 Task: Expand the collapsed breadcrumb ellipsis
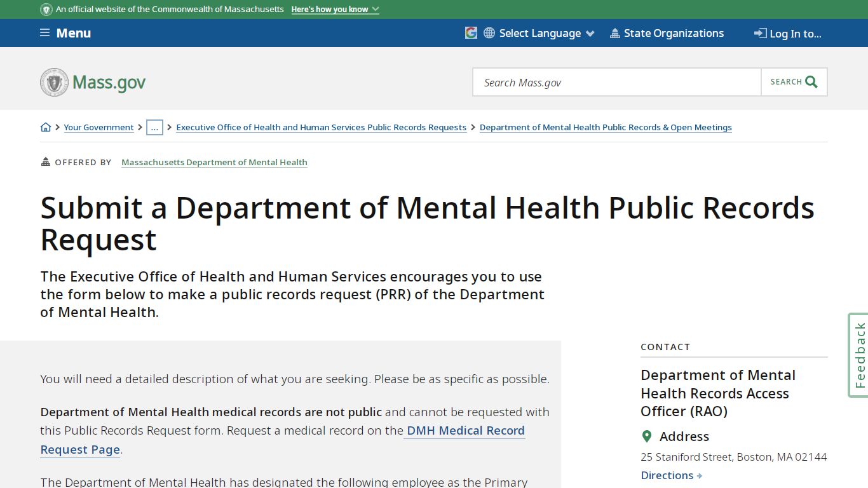(x=154, y=127)
